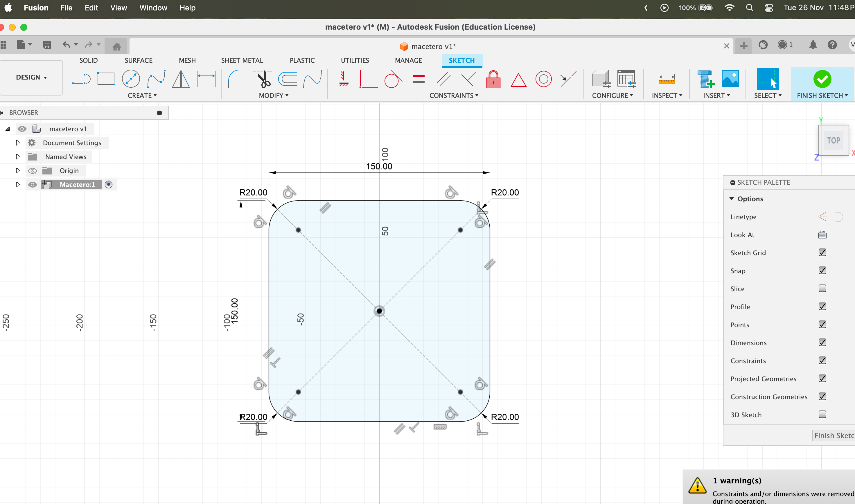The height and width of the screenshot is (504, 855).
Task: Select the Sketch Dimension tool
Action: 206,79
